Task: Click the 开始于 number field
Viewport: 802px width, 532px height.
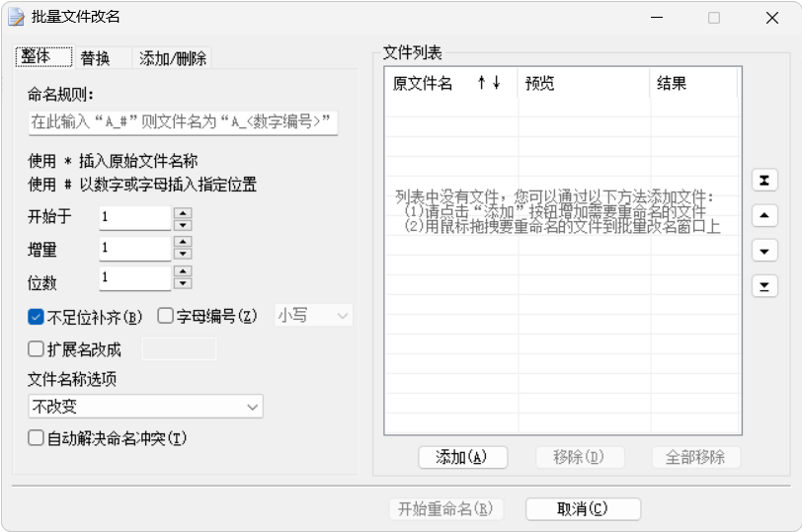Action: pos(135,218)
